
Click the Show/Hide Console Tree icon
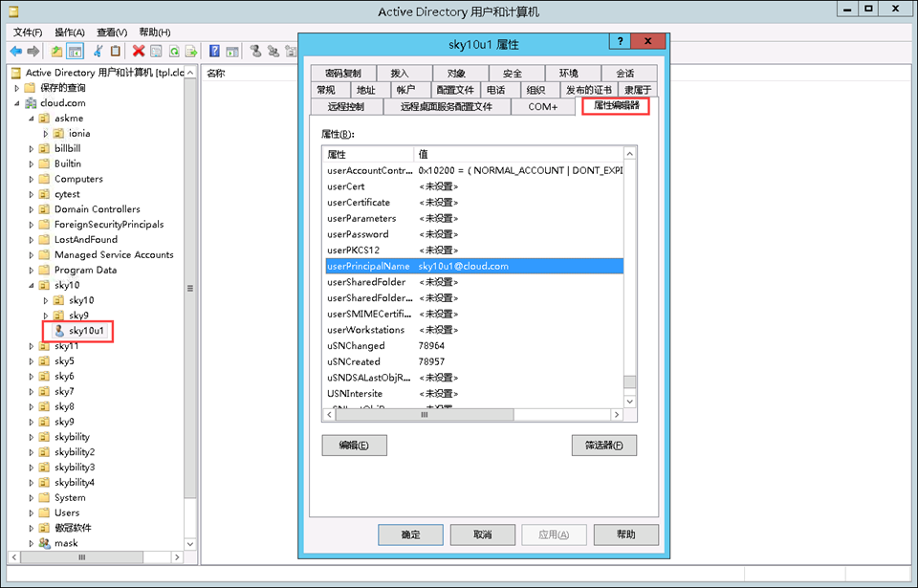(x=75, y=51)
